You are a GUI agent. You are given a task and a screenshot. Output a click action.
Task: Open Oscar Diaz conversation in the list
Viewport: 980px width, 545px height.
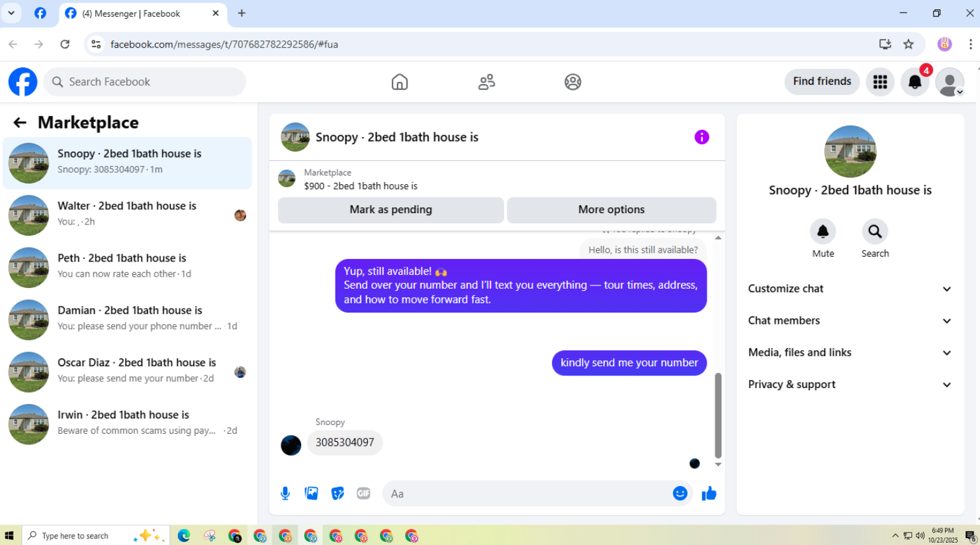click(128, 372)
